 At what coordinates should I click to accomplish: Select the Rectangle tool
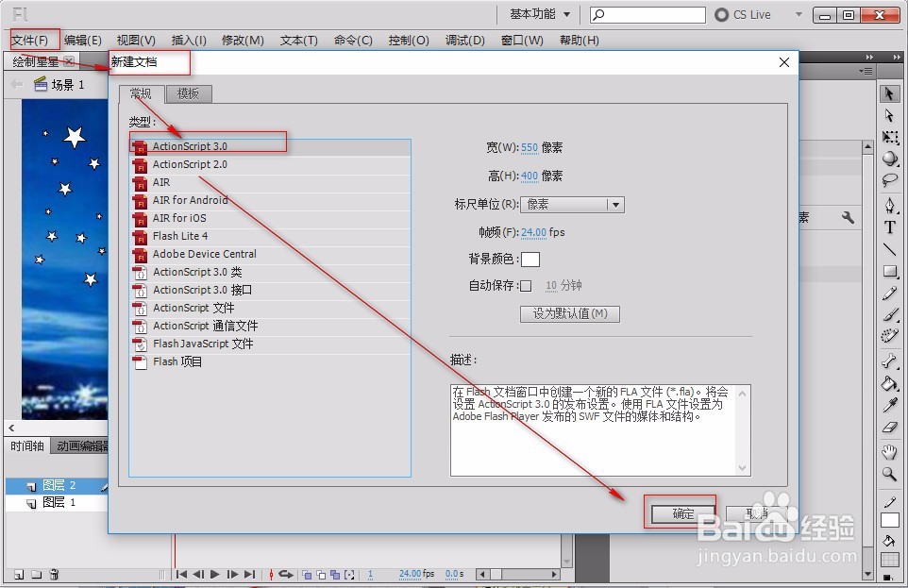889,271
